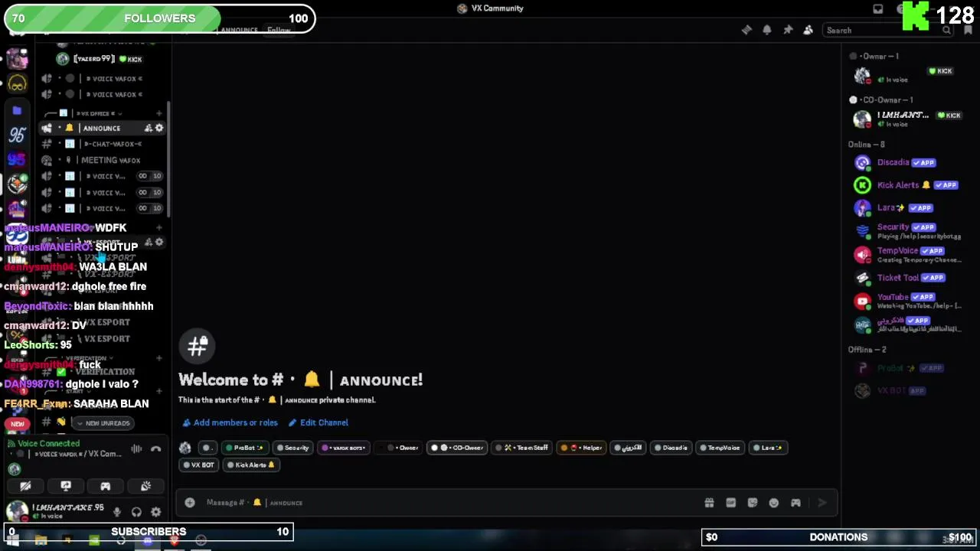Viewport: 980px width, 551px height.
Task: Collapse the VX OFFICE category
Action: click(100, 113)
